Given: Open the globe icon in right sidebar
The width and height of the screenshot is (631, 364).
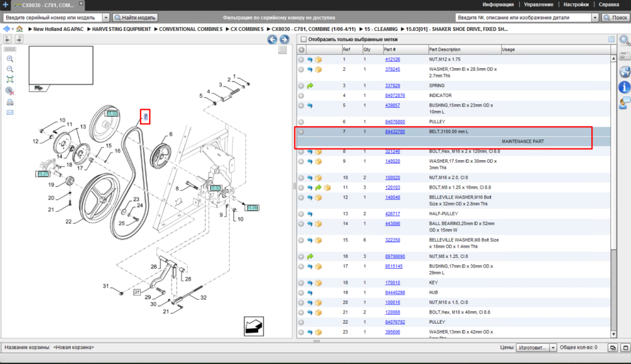Looking at the screenshot, I should click(625, 71).
